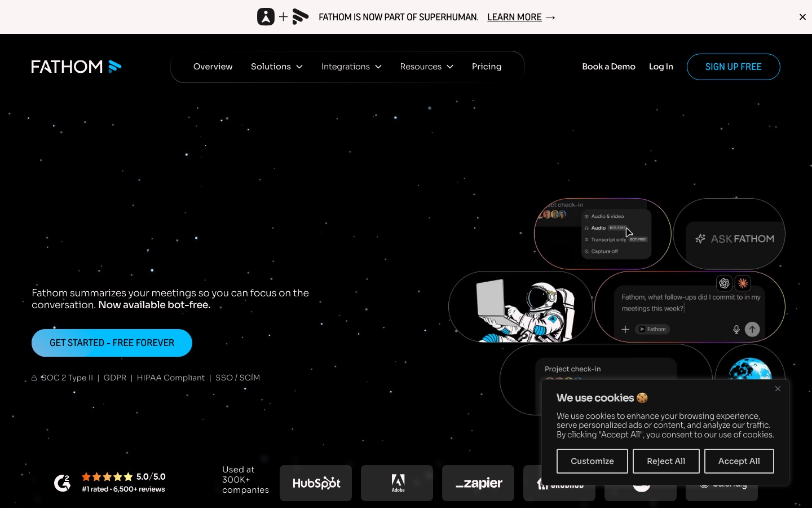
Task: Click the Fathom logo in the header
Action: pyautogui.click(x=76, y=67)
